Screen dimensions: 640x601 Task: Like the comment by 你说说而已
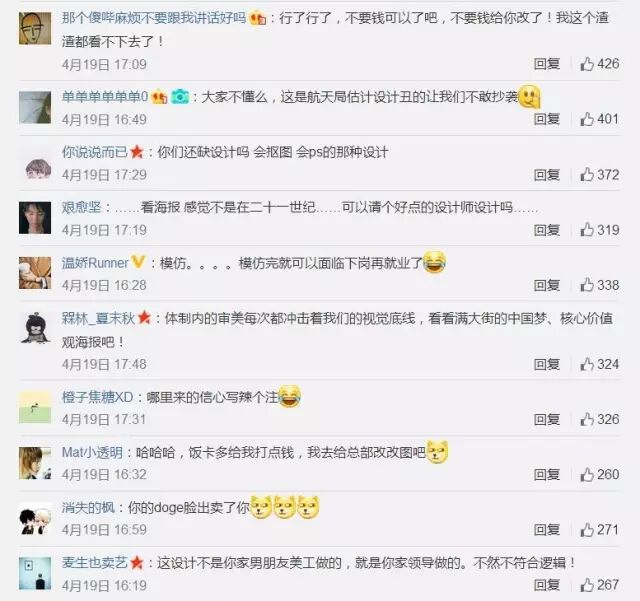(587, 175)
